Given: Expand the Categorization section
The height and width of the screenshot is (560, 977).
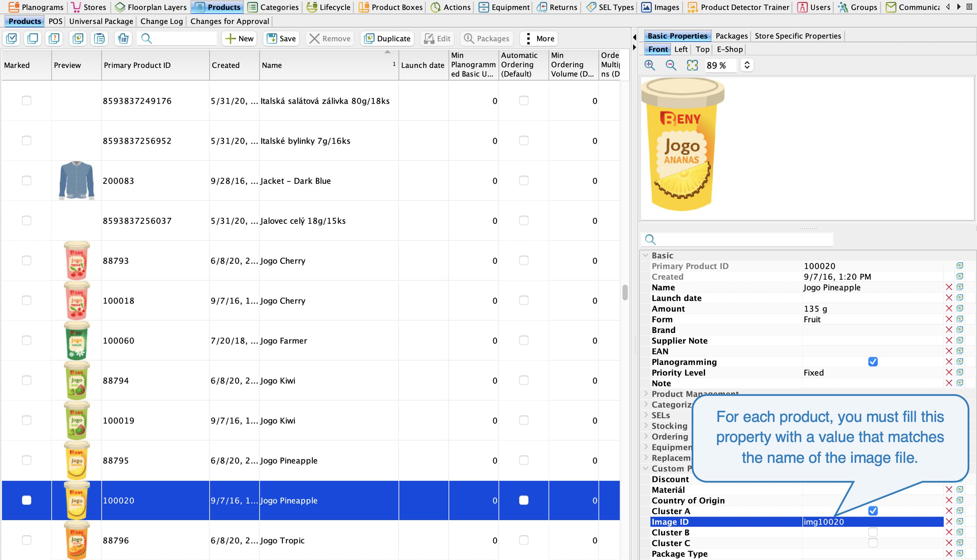Looking at the screenshot, I should pos(645,404).
